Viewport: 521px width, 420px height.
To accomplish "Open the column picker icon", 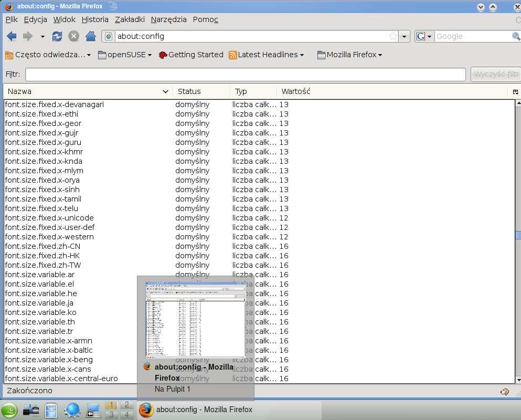I will point(515,92).
